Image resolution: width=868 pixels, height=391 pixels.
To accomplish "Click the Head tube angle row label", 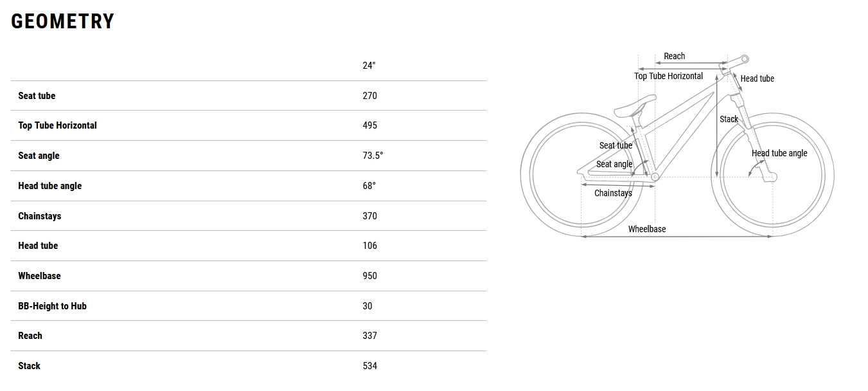I will coord(49,186).
